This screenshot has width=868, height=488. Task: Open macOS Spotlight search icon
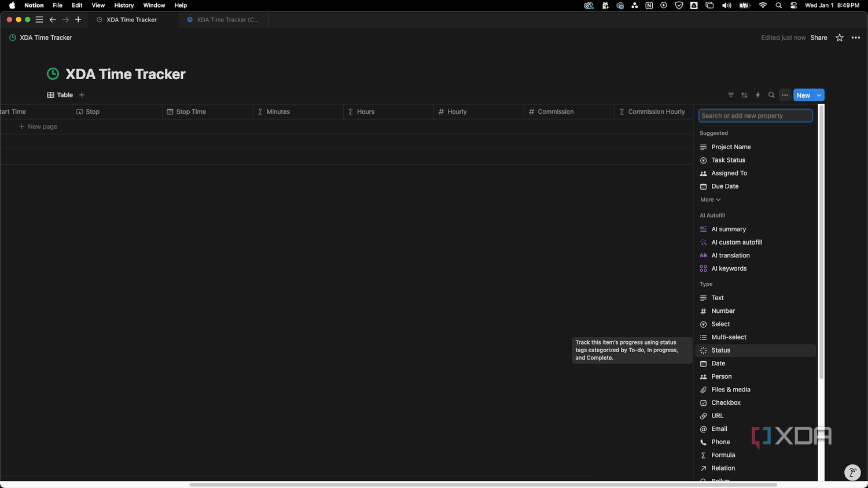[x=779, y=5]
